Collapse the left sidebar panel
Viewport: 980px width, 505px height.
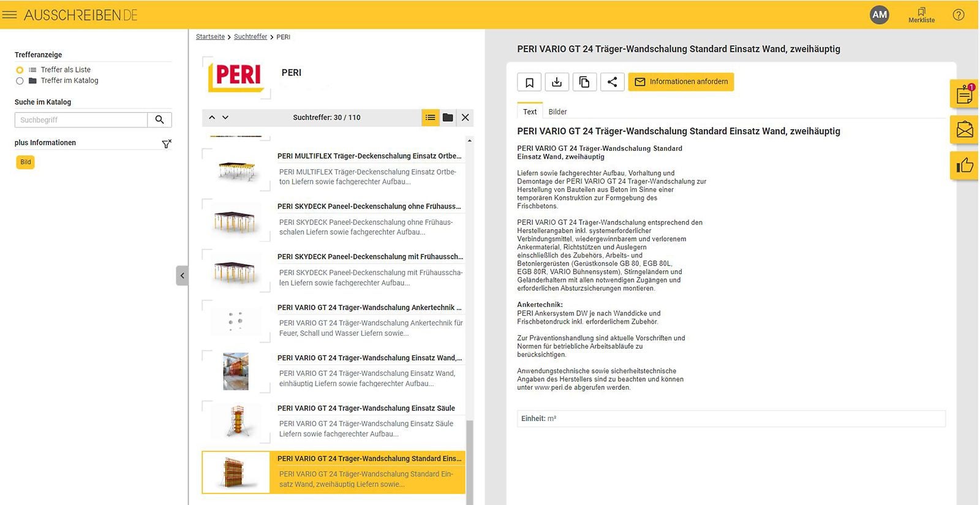tap(182, 276)
